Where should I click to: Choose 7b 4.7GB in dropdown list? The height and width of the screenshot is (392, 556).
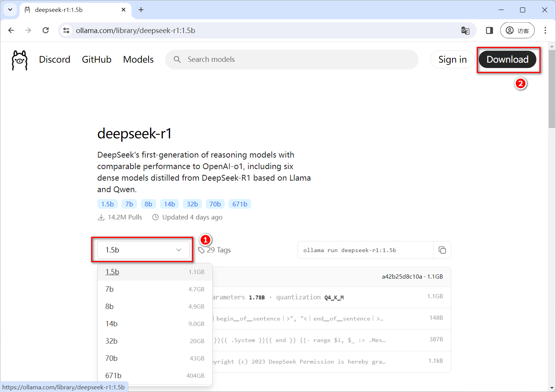click(155, 289)
